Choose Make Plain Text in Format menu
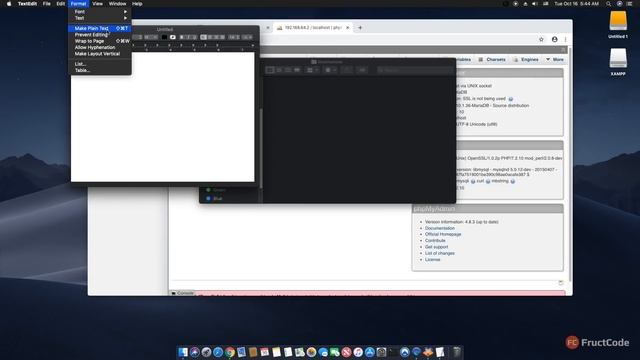 100,29
